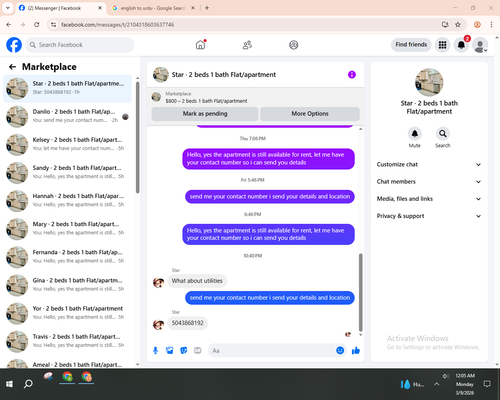Open the Notifications bell

(461, 45)
